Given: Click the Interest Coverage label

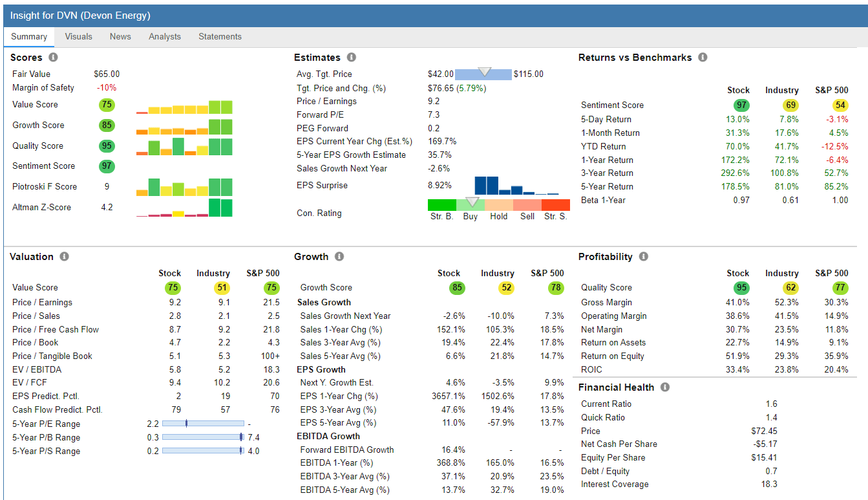Looking at the screenshot, I should (x=615, y=484).
